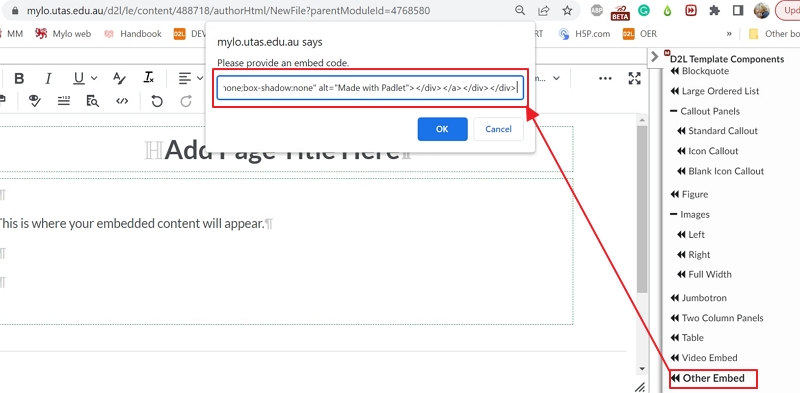Insert a Left image component

[x=690, y=235]
